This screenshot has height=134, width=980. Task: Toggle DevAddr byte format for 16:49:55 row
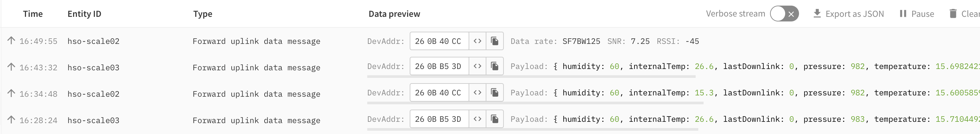coord(477,41)
